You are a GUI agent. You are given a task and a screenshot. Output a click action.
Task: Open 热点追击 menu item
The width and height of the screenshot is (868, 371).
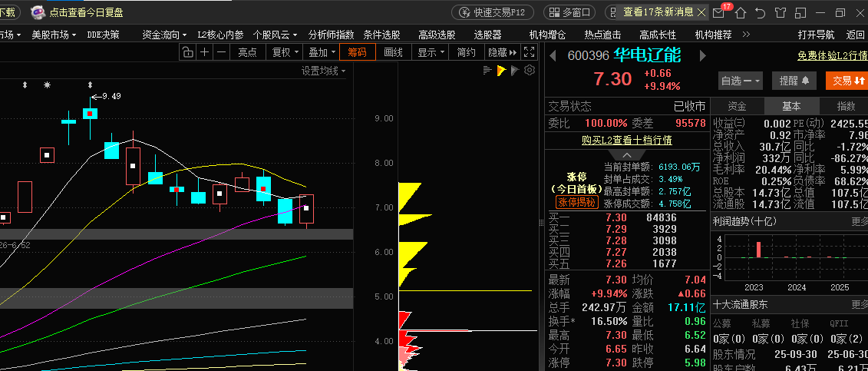pyautogui.click(x=602, y=35)
